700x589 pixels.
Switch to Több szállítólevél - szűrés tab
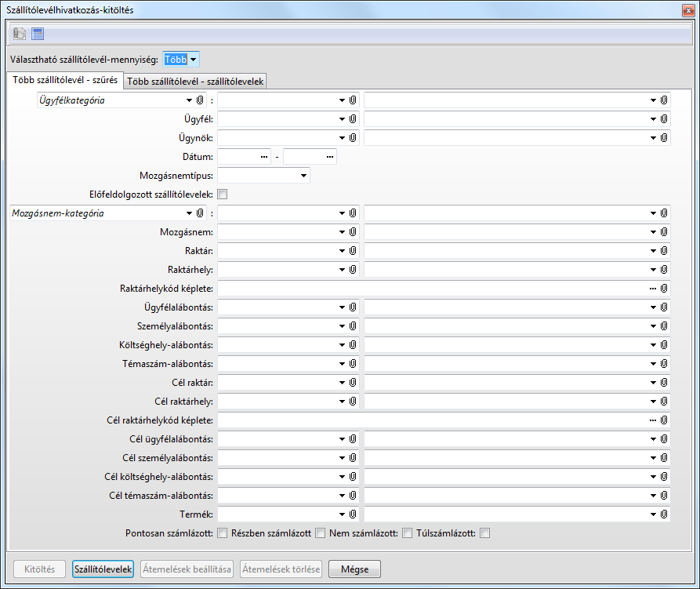(x=65, y=80)
